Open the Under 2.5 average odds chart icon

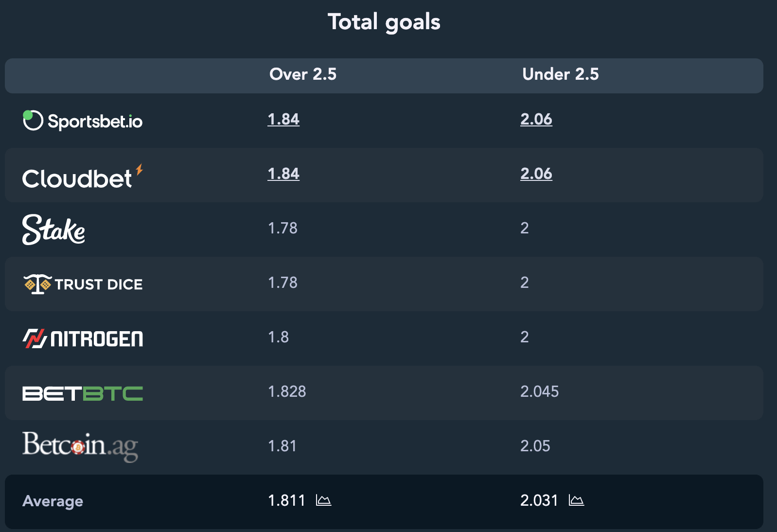pos(576,500)
